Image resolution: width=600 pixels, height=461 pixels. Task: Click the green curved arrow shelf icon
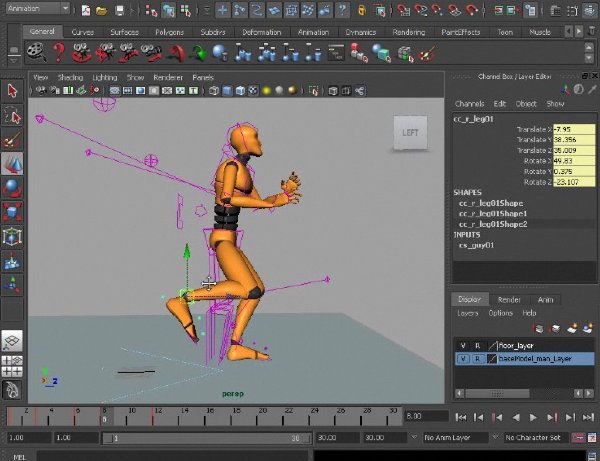(198, 53)
